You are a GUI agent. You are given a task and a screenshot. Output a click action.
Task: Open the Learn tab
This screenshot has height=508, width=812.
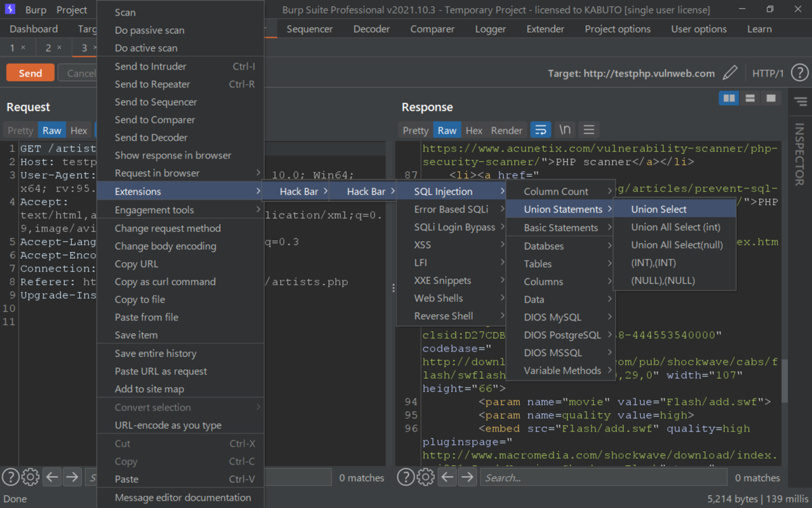pos(759,29)
